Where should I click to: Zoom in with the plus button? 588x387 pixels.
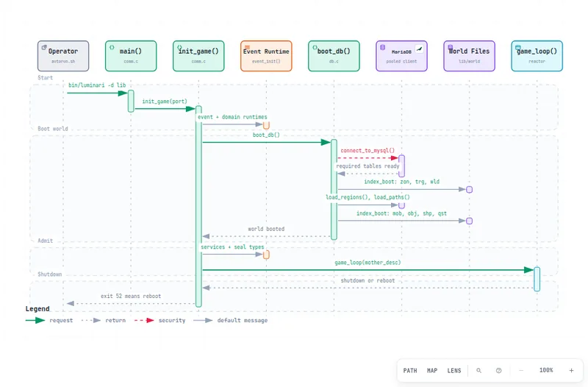(571, 371)
